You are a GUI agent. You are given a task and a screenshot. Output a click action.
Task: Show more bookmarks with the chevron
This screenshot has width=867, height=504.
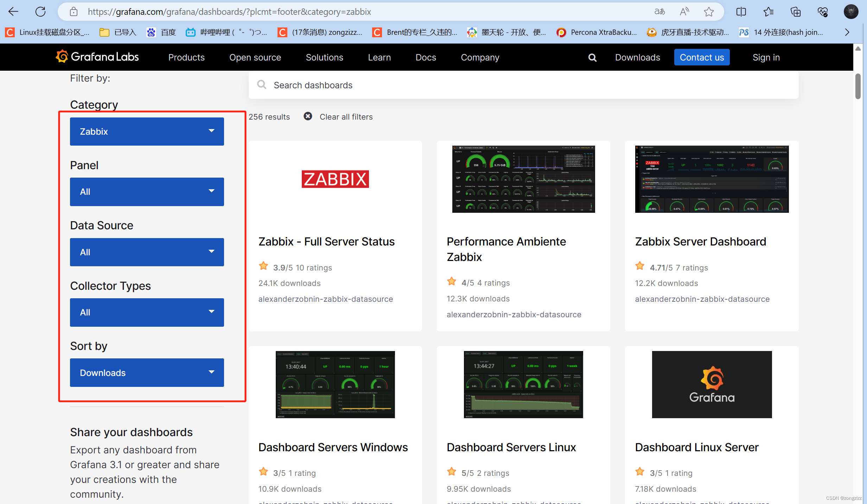pyautogui.click(x=847, y=32)
